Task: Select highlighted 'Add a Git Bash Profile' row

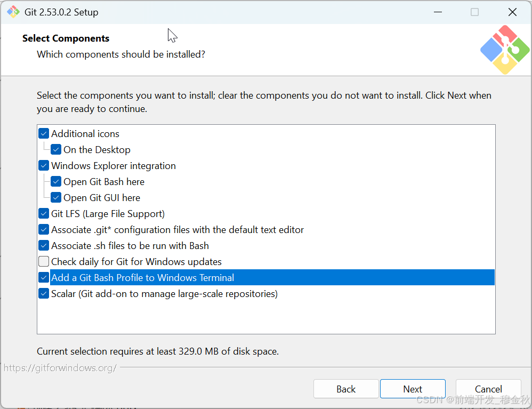Action: click(x=272, y=277)
